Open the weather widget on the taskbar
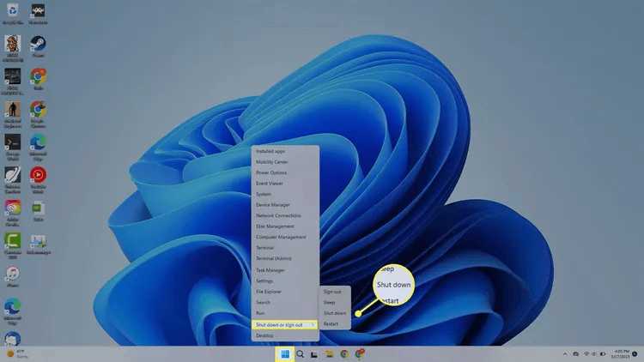644x362 pixels. tap(18, 353)
